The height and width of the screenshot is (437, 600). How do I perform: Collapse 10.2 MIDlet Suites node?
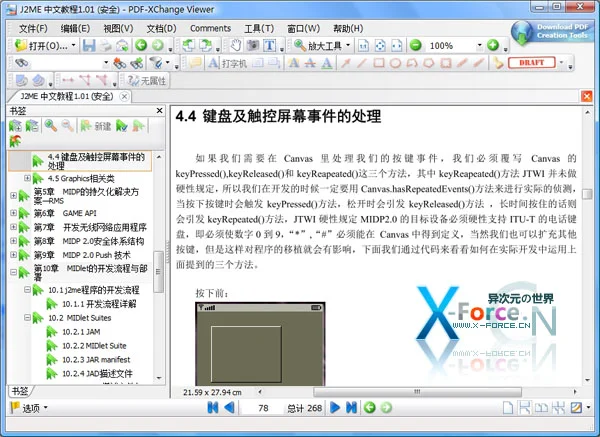pyautogui.click(x=27, y=317)
